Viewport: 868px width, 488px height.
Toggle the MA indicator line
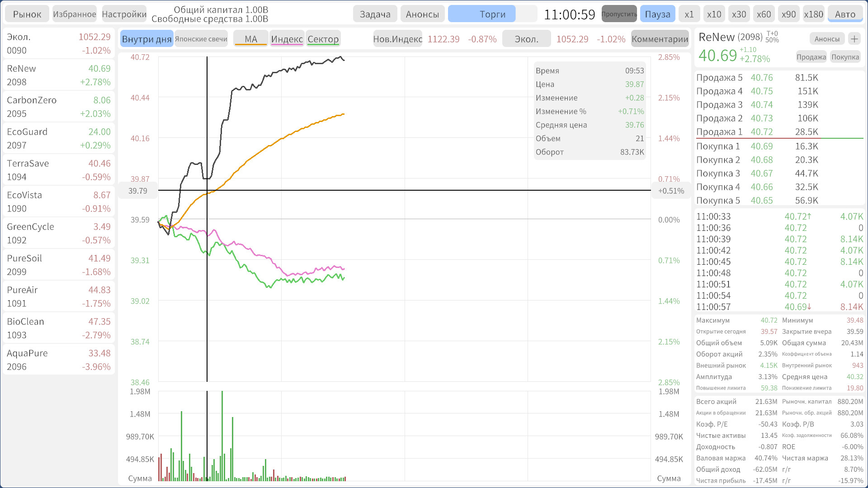point(251,39)
